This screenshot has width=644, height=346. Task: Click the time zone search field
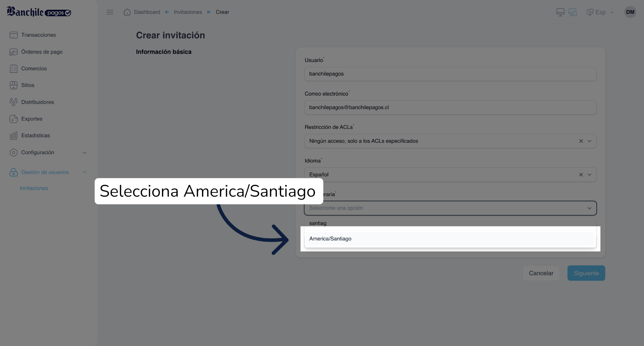pyautogui.click(x=450, y=223)
